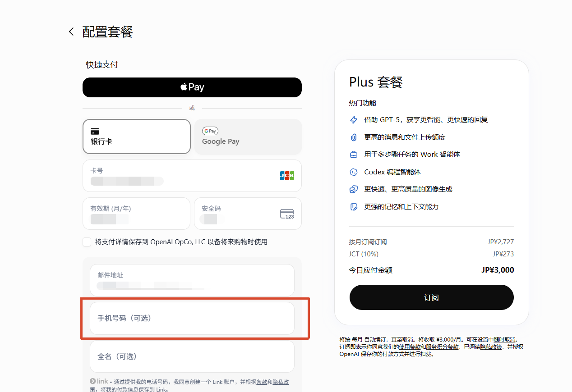Click briefcase icon beside Work 智能体
The width and height of the screenshot is (572, 392).
pyautogui.click(x=354, y=155)
